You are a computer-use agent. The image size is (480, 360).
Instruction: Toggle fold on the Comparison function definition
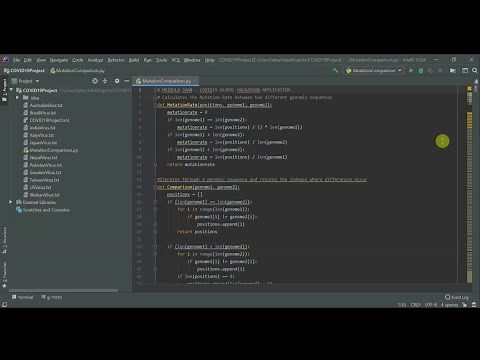[155, 187]
